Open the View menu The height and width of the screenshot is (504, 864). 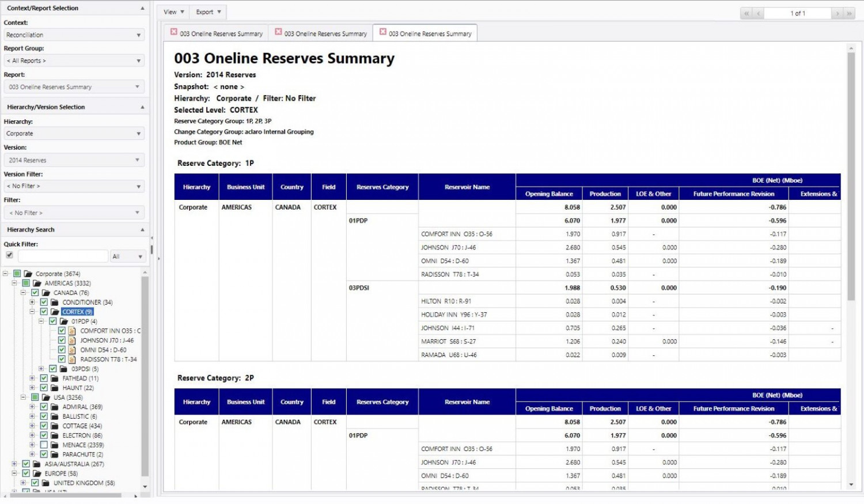click(173, 12)
